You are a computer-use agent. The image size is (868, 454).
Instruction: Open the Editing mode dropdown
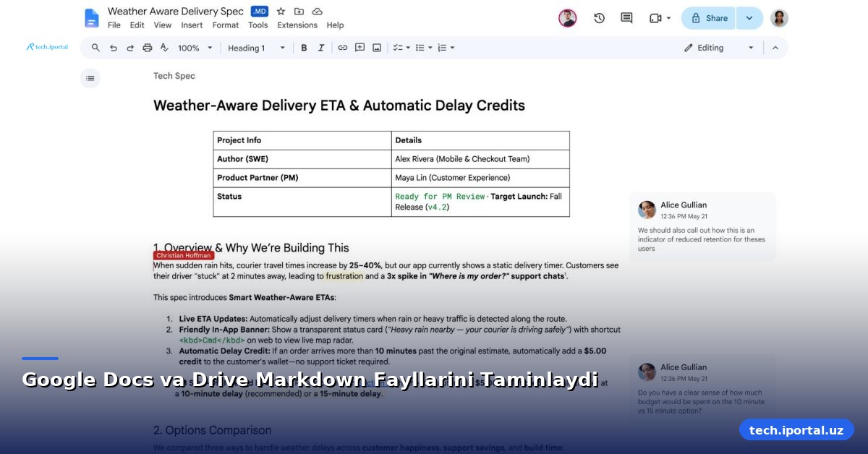click(719, 48)
